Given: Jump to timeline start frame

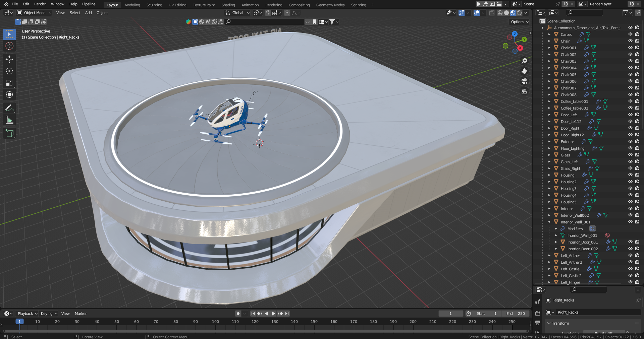Looking at the screenshot, I should [x=253, y=314].
